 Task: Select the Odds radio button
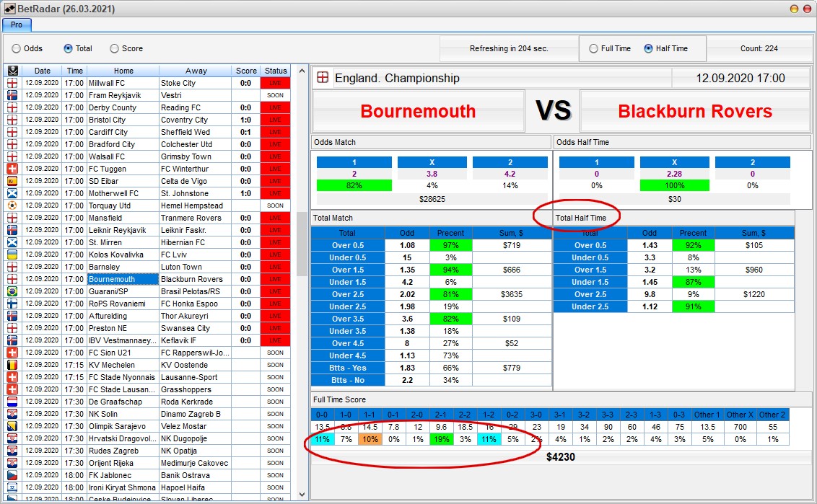point(16,48)
